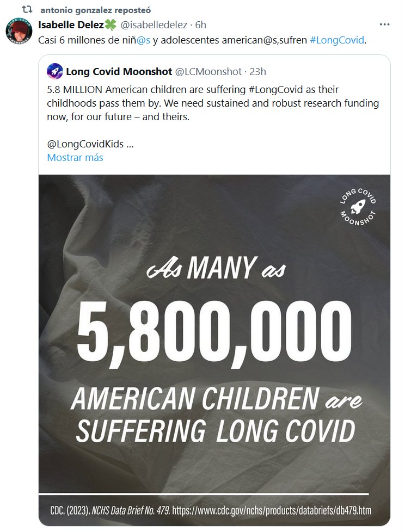Click the 6h timestamp of the tweet
The width and height of the screenshot is (405, 532).
click(201, 25)
